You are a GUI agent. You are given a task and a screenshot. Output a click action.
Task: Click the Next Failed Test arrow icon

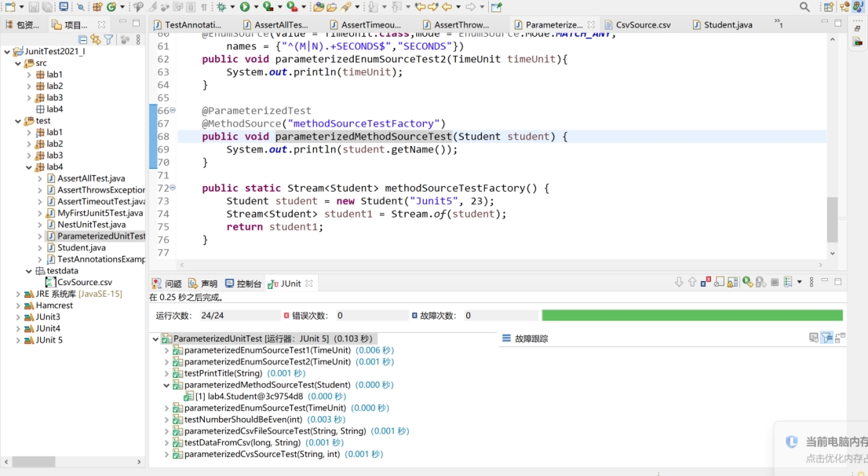click(679, 281)
